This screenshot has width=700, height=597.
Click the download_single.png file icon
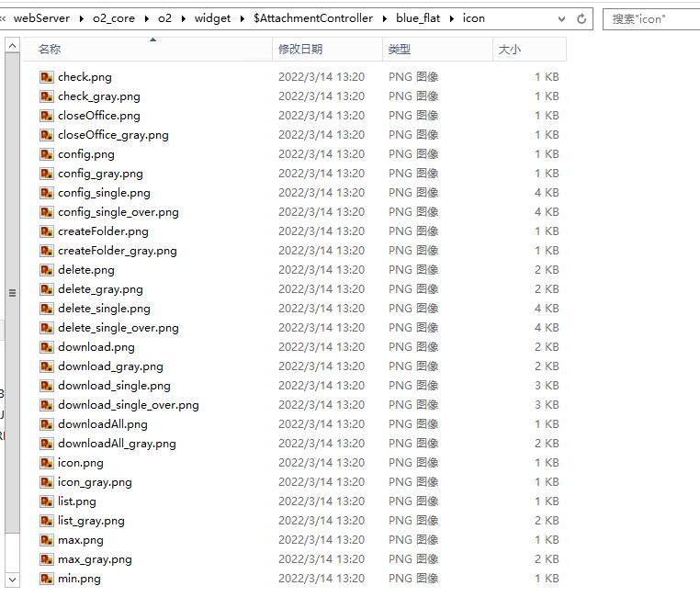coord(47,386)
